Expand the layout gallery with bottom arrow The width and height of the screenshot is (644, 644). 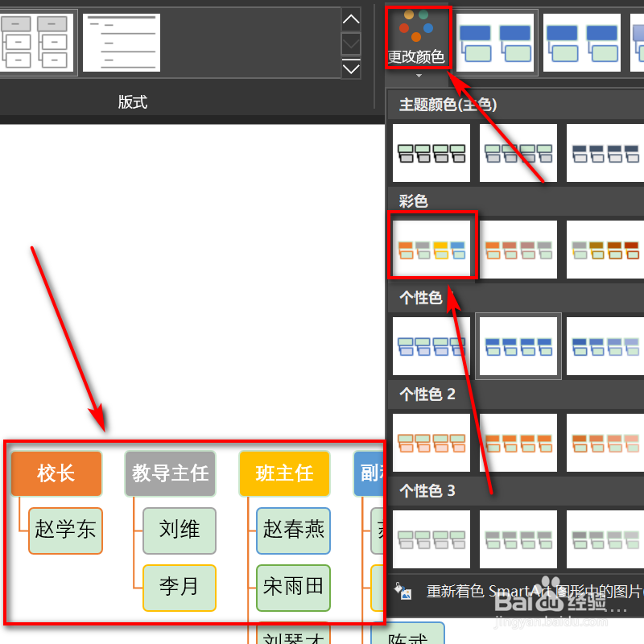click(x=351, y=68)
